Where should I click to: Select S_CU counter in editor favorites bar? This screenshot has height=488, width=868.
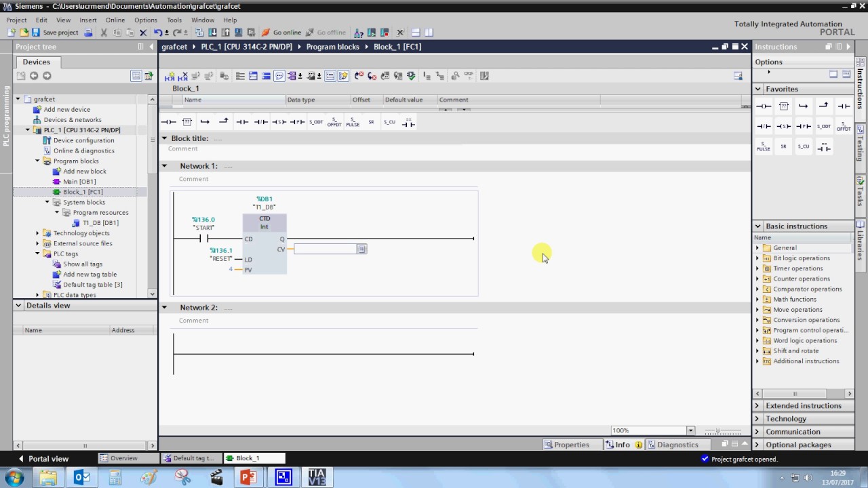point(389,122)
